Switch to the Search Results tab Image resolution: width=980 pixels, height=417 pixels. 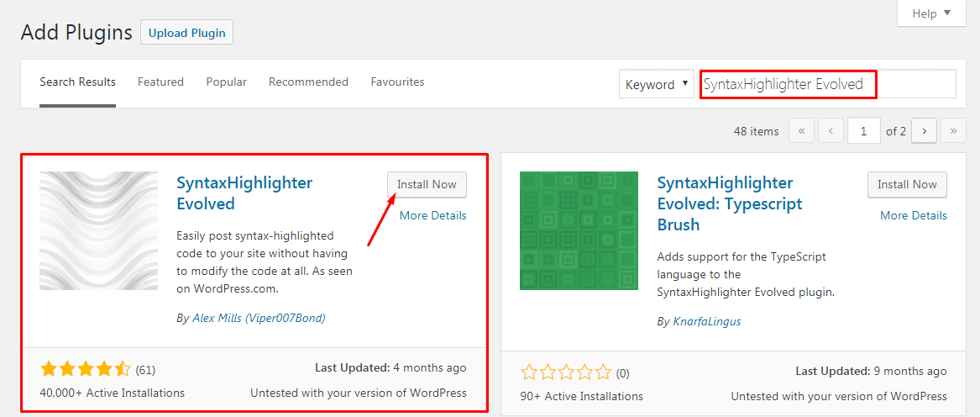point(77,82)
